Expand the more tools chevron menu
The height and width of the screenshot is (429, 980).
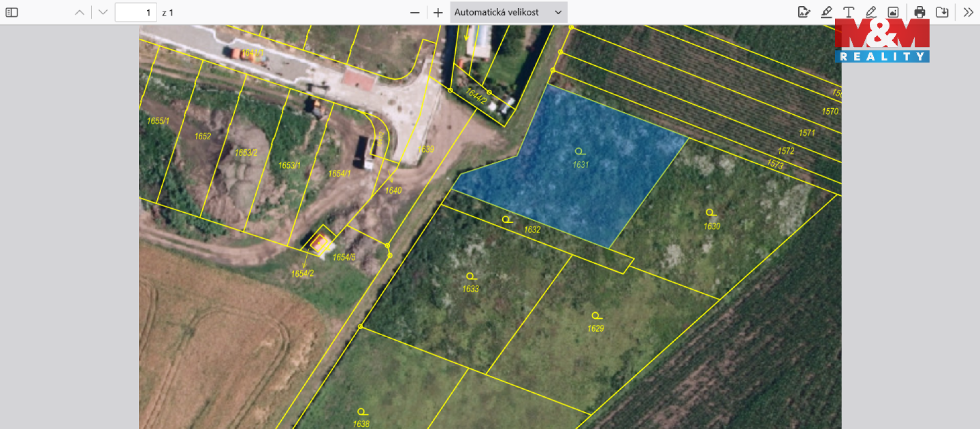point(968,12)
